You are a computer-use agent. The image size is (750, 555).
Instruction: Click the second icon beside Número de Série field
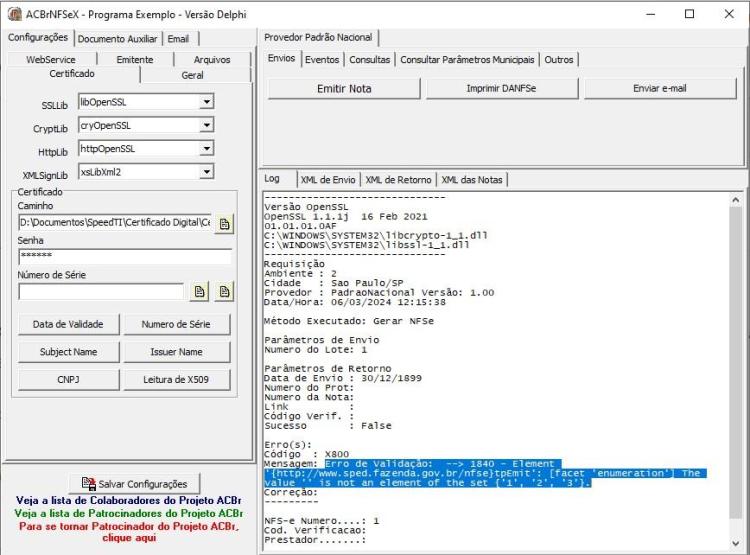pyautogui.click(x=224, y=292)
